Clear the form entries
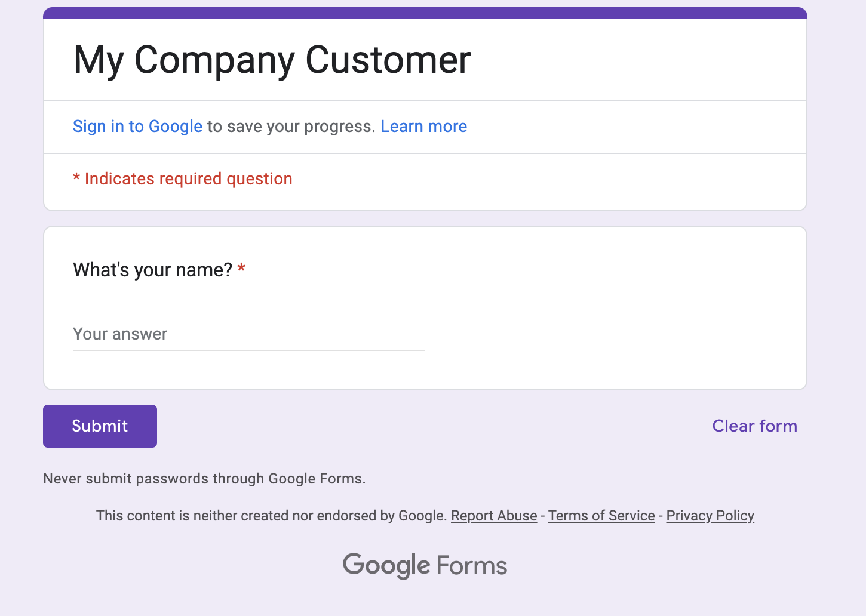Screen dimensions: 866x616 click(x=754, y=426)
